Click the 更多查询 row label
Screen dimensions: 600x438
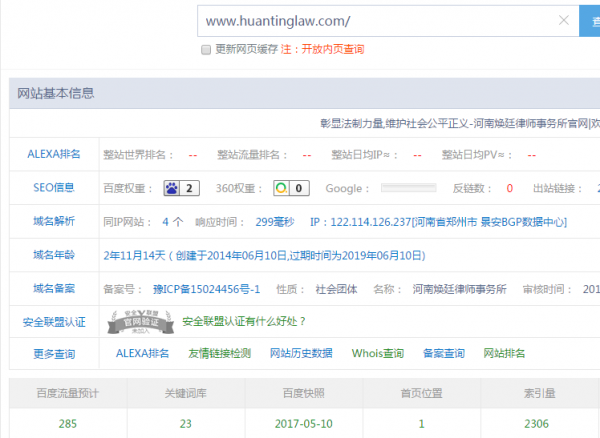(x=54, y=354)
